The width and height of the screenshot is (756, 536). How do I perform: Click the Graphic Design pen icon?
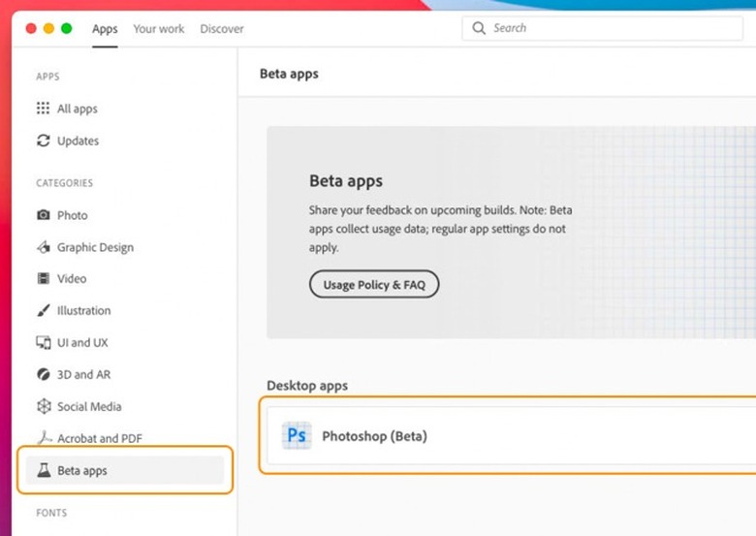coord(43,247)
